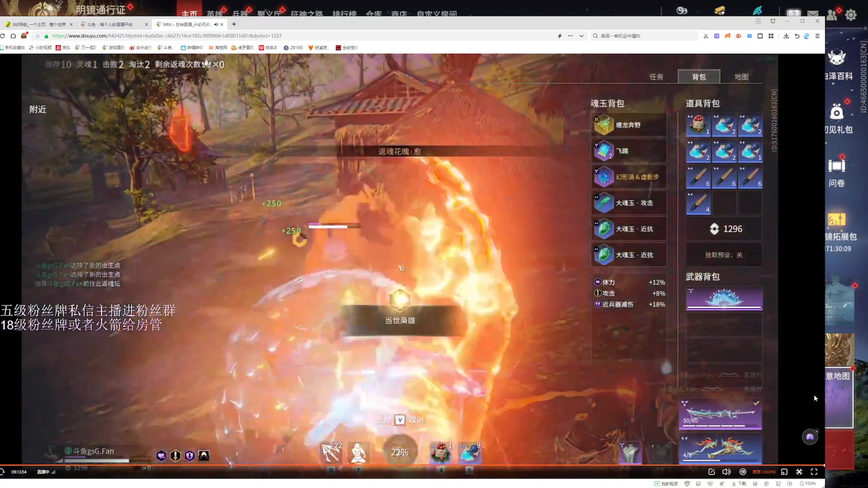The image size is (868, 488).
Task: Open 我的视频 in the status bar
Action: coord(666,483)
